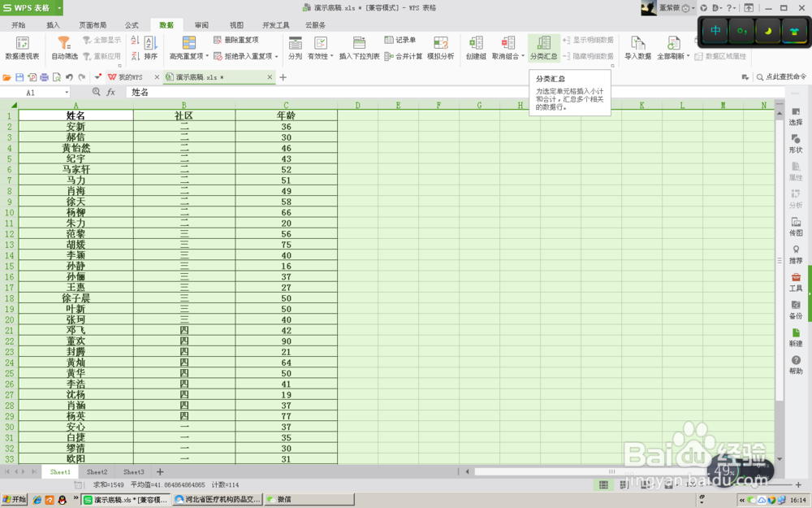The width and height of the screenshot is (812, 508).
Task: Click 点此查找命令 search command box
Action: (x=781, y=76)
